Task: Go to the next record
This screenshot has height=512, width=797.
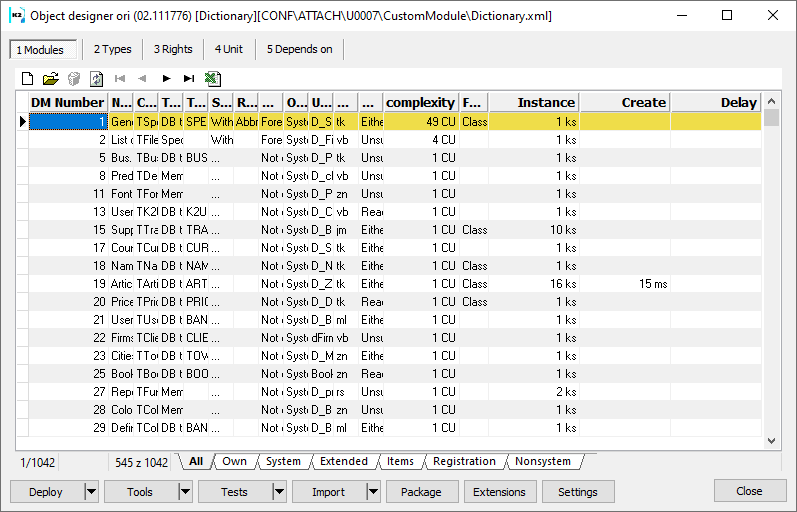Action: 166,78
